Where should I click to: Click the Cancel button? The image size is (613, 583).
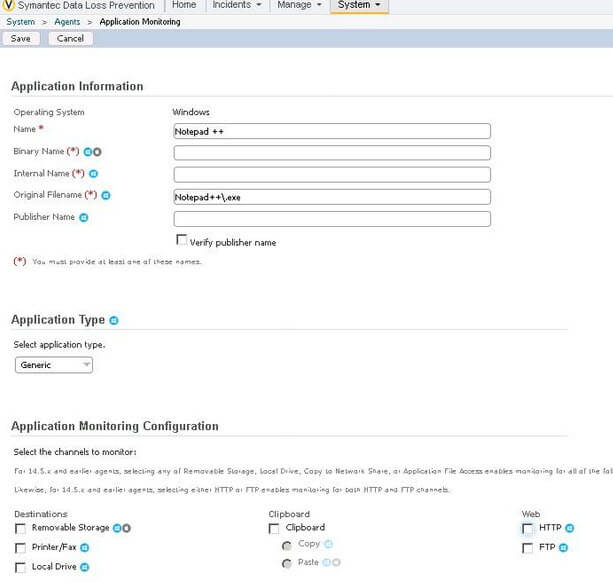[x=70, y=38]
